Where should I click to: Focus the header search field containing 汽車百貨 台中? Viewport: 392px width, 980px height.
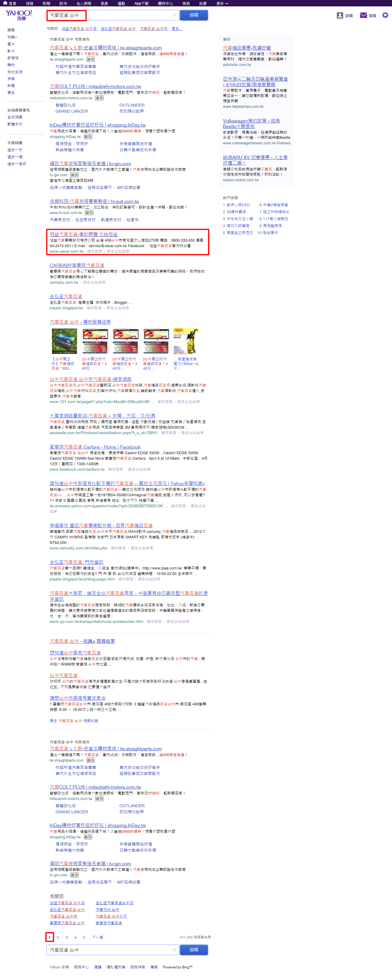coord(113,15)
